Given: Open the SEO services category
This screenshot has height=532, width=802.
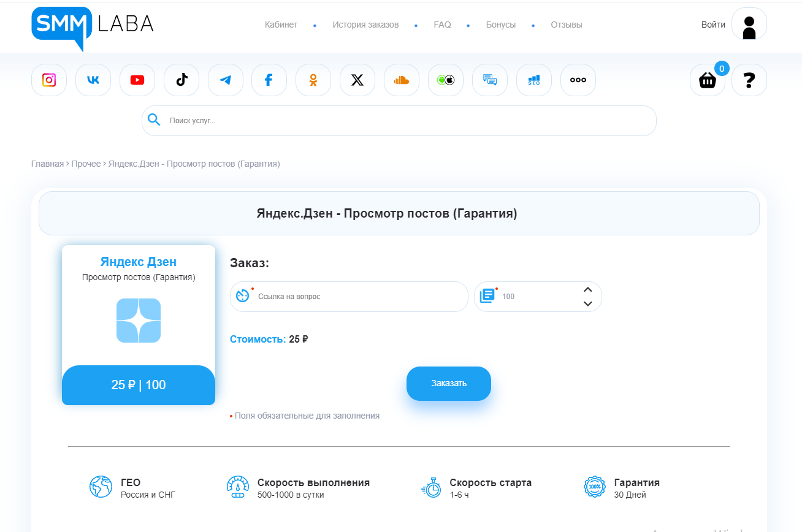Looking at the screenshot, I should tap(534, 80).
